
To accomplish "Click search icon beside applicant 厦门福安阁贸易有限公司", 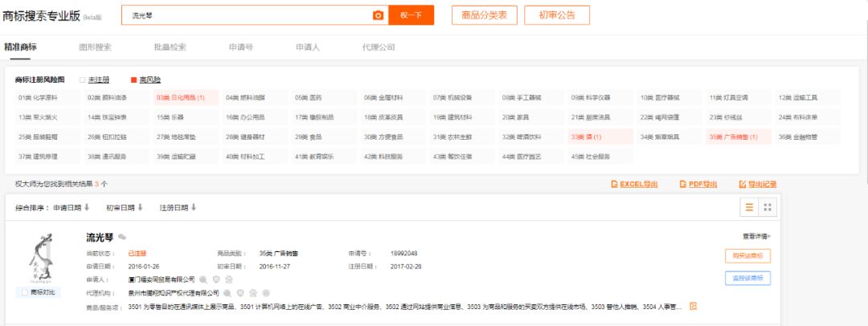I will click(204, 279).
